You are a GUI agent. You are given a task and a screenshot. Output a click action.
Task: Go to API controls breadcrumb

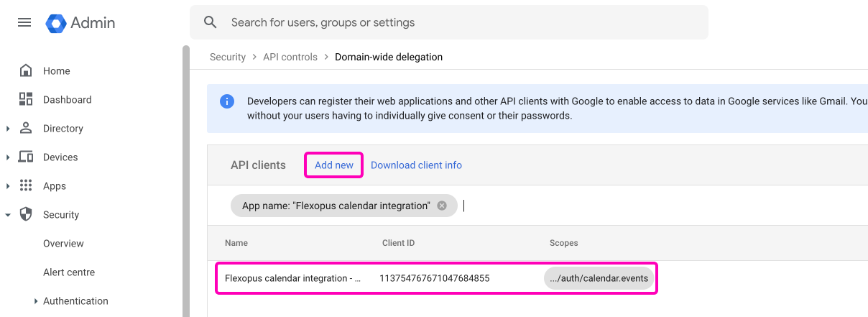click(290, 57)
